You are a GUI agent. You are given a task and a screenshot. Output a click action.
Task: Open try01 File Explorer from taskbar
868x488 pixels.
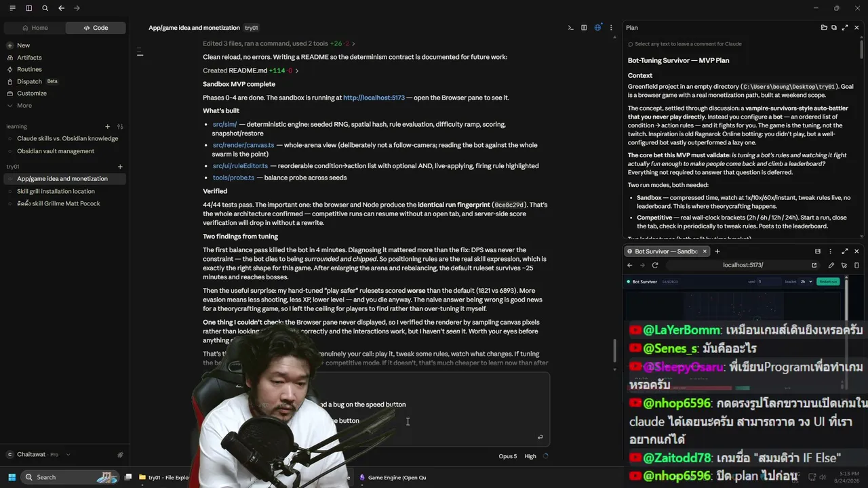pos(164,477)
